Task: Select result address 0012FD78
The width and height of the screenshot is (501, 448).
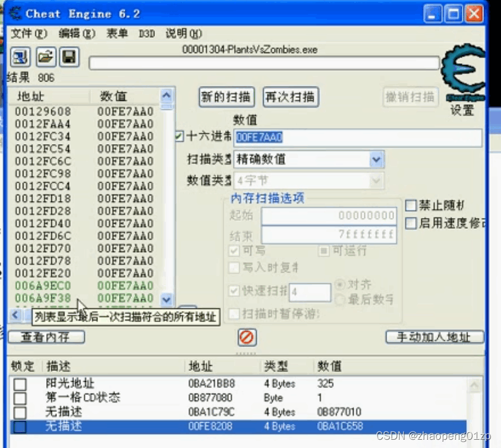Action: pos(43,261)
